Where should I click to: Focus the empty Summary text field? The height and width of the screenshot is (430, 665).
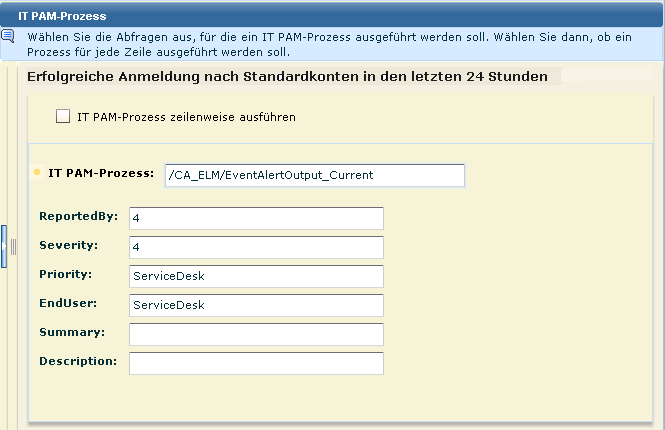tap(256, 334)
